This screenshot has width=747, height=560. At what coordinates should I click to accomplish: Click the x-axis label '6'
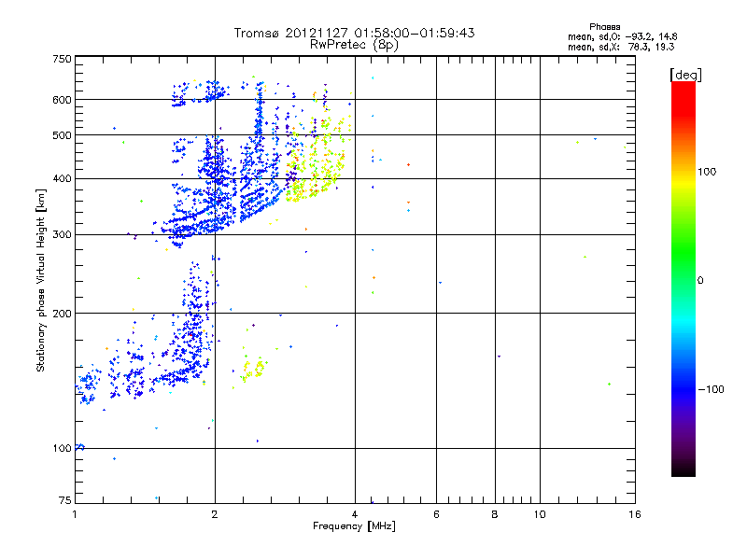436,514
